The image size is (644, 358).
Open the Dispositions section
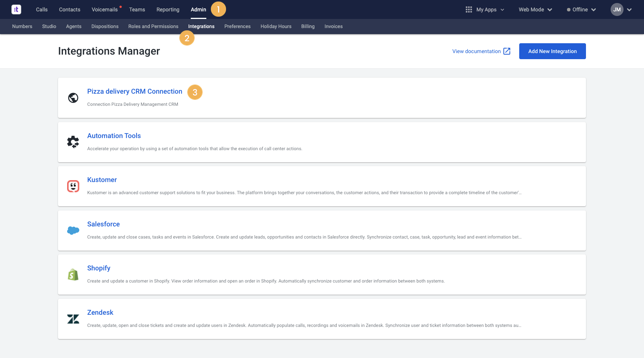coord(105,27)
